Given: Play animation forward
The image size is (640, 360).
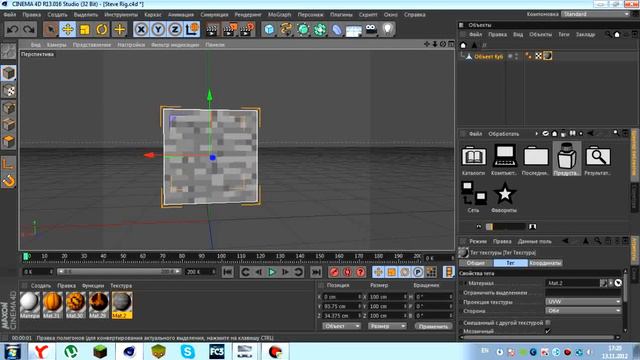Looking at the screenshot, I should [x=272, y=272].
